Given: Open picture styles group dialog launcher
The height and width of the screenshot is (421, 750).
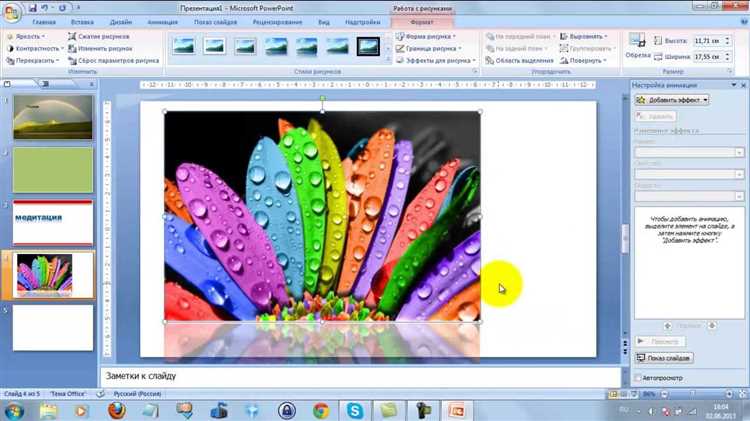Looking at the screenshot, I should 475,71.
